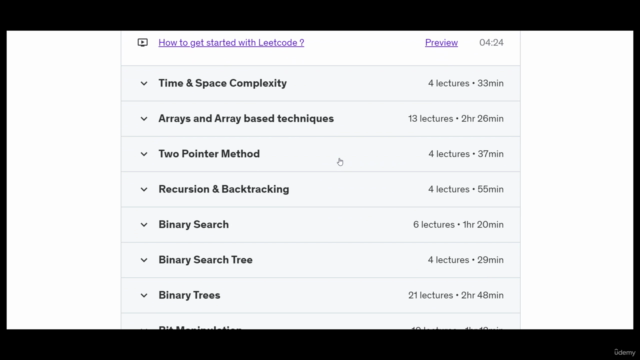
Task: Open 'How to get started with Leetcode ?' link
Action: click(231, 42)
